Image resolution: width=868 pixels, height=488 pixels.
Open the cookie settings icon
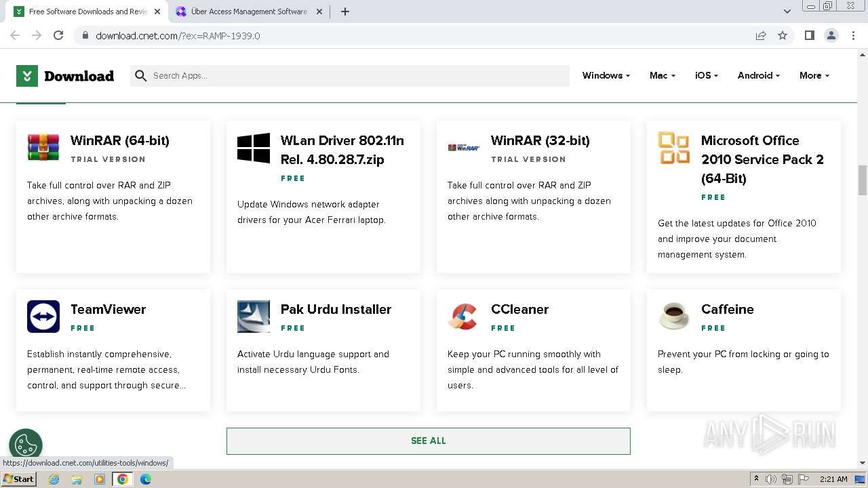[26, 445]
